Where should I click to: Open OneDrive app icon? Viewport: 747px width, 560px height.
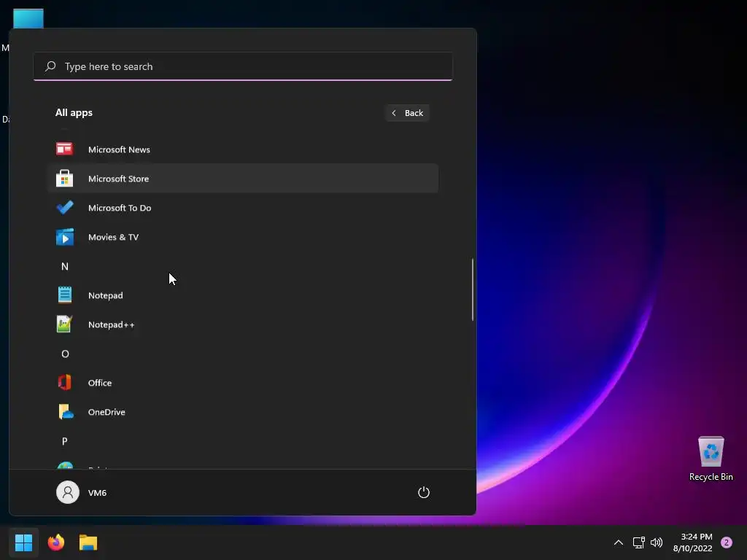[x=65, y=412]
